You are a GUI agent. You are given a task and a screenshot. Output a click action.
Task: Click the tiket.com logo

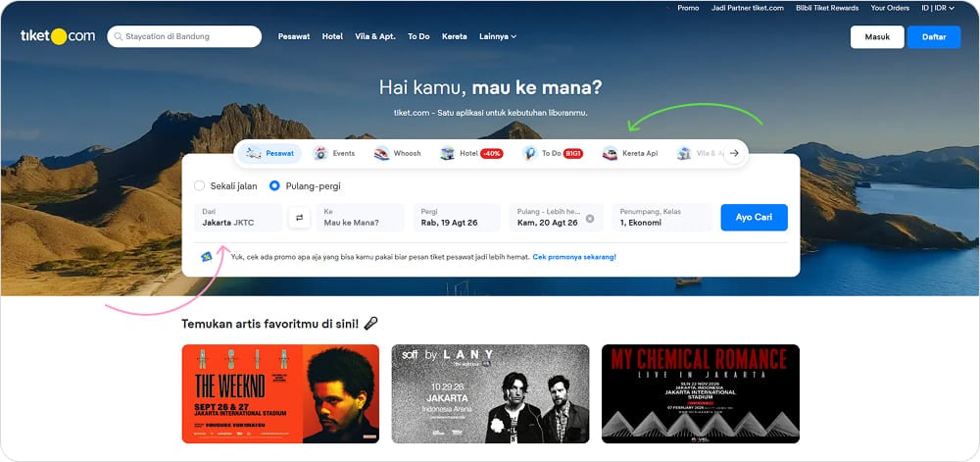[x=58, y=36]
